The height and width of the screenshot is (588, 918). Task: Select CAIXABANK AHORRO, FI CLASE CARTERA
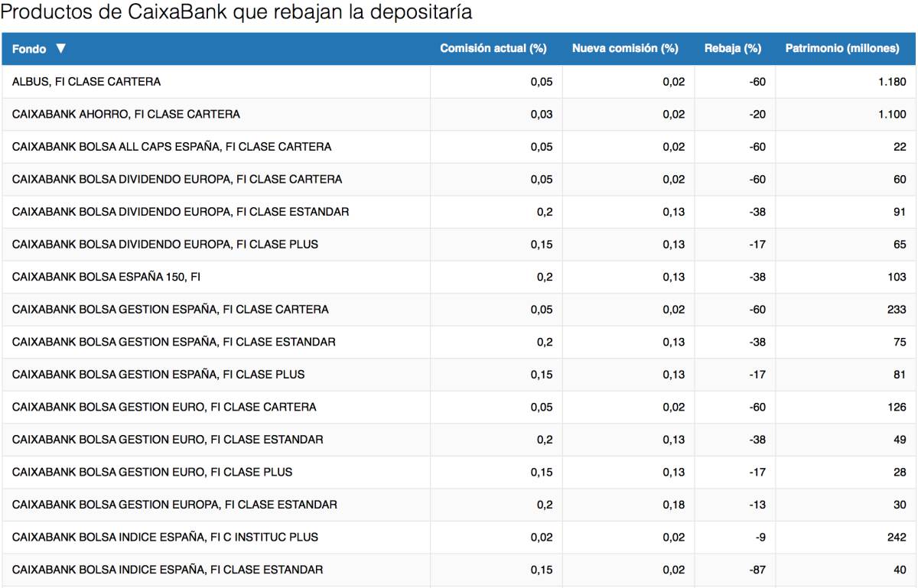coord(459,115)
